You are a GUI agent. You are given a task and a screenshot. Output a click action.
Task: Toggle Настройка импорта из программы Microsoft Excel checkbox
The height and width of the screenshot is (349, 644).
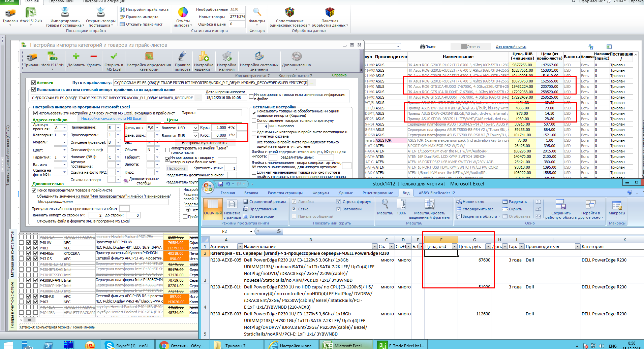click(x=35, y=113)
